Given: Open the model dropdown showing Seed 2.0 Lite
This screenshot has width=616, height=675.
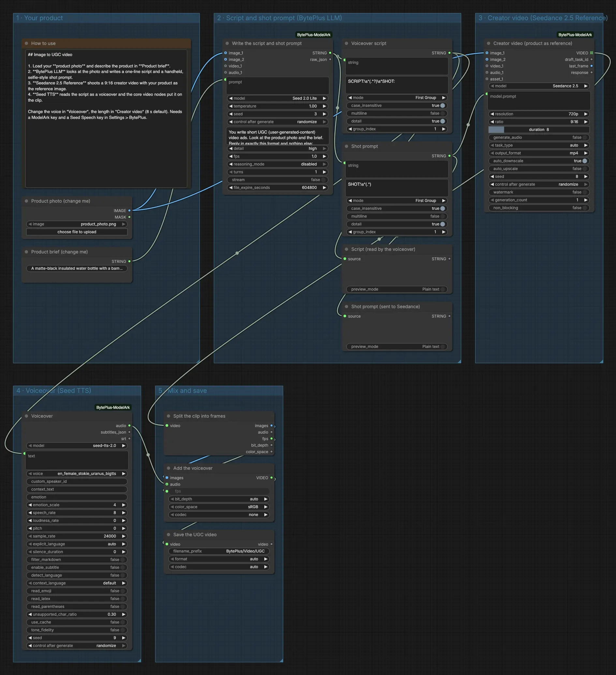Looking at the screenshot, I should (277, 98).
